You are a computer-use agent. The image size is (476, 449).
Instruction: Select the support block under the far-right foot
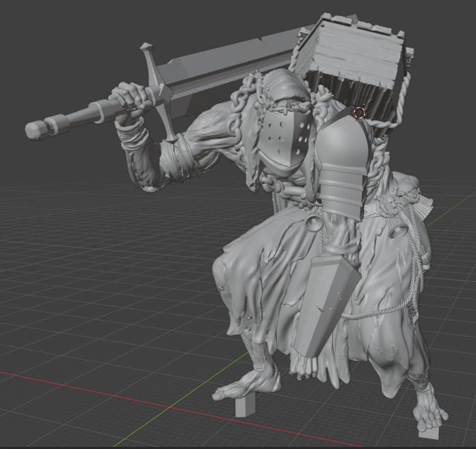tap(429, 433)
